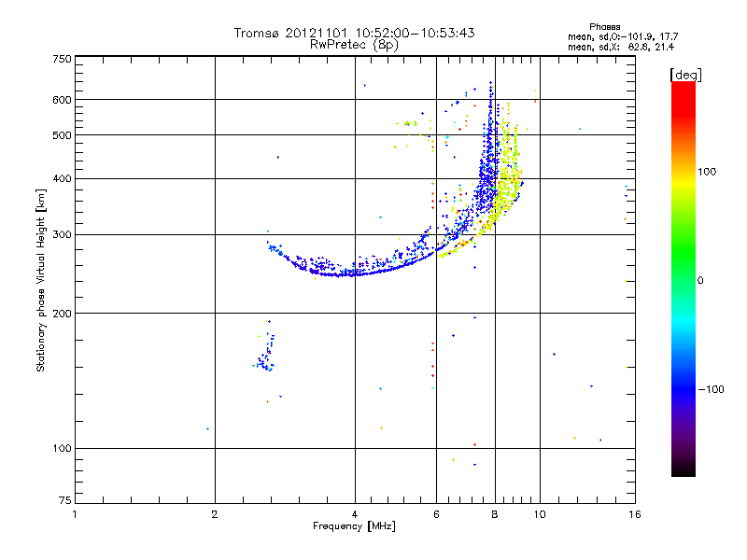Click the y-axis tick label '500'
This screenshot has height=560, width=747.
click(62, 135)
